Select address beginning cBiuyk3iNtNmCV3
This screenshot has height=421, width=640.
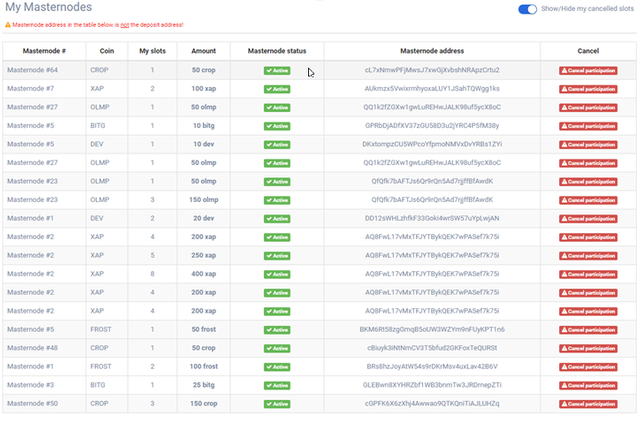pyautogui.click(x=432, y=348)
